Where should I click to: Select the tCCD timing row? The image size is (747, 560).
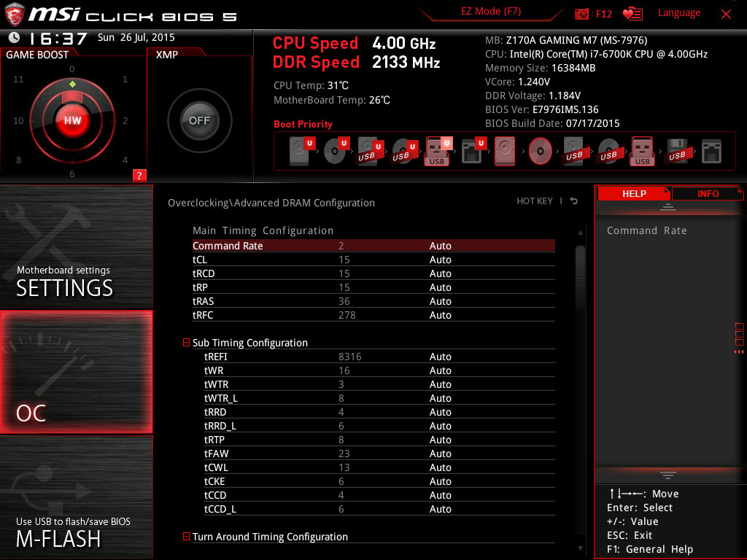click(379, 494)
